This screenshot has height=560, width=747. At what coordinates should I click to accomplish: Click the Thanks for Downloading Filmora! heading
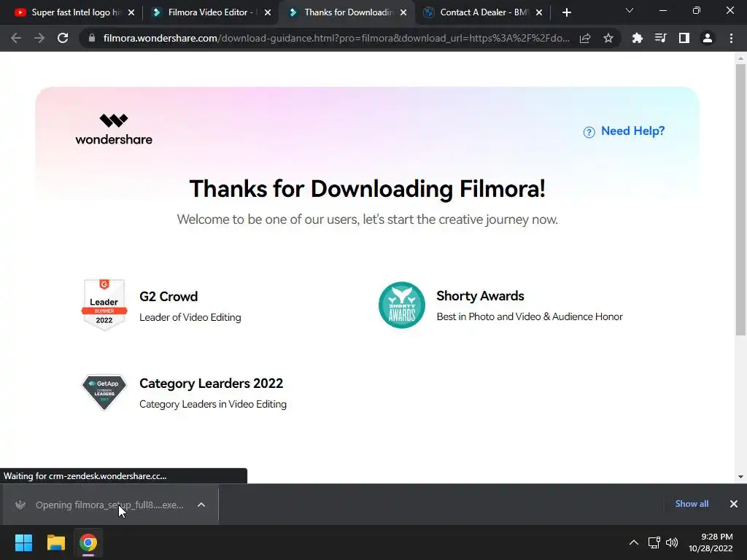coord(368,189)
